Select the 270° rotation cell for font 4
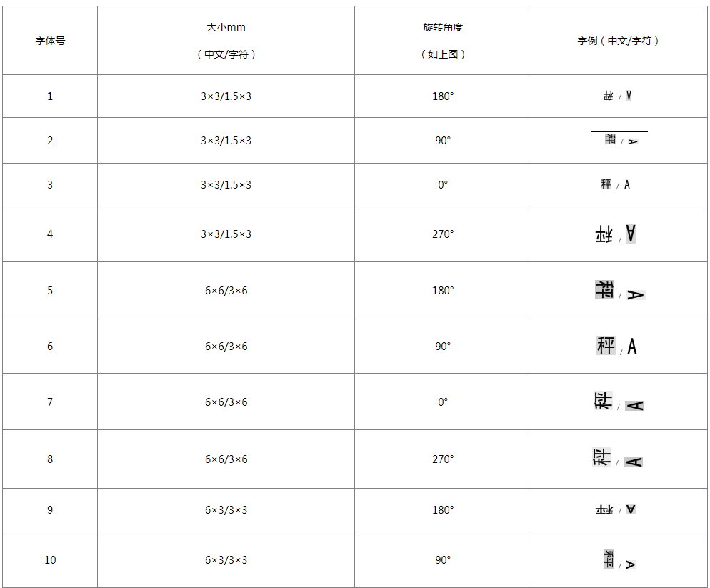Screen dimensions: 710x588 [x=443, y=234]
